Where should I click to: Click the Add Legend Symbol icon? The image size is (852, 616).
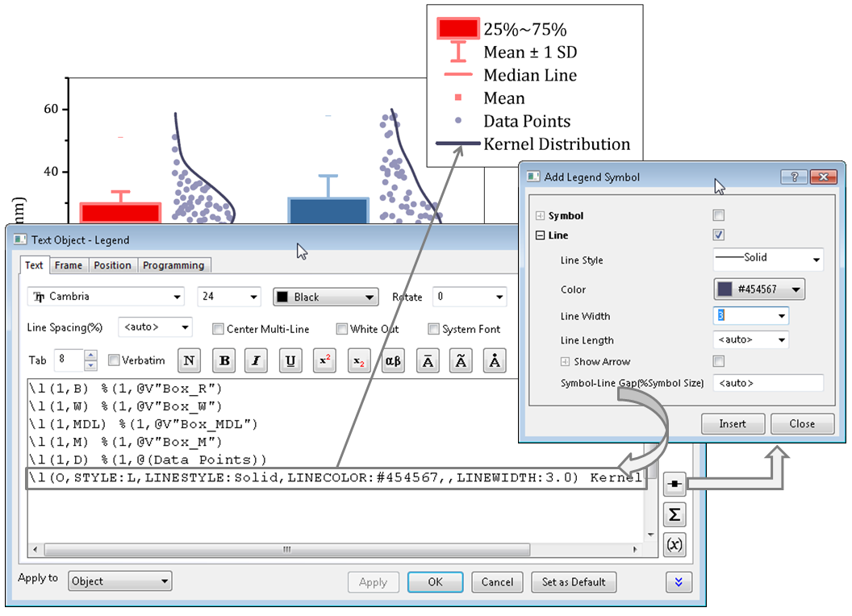click(x=674, y=485)
